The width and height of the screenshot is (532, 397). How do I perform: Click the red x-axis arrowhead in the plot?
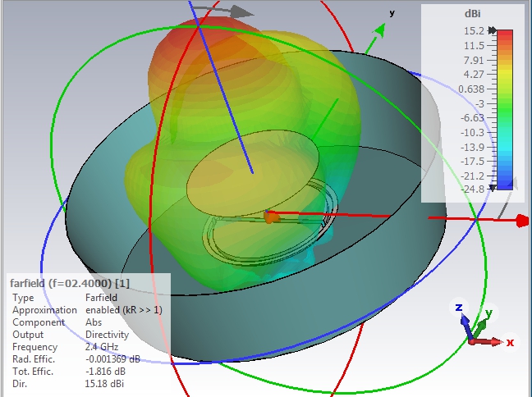[x=523, y=221]
